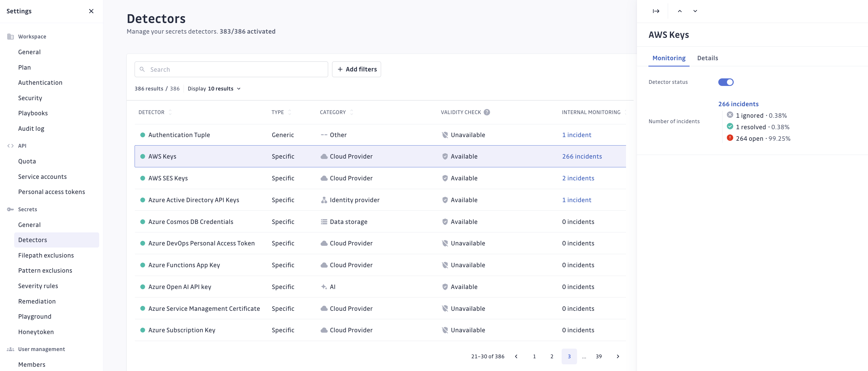
Task: Select the Azure Cosmos DB Credentials row
Action: tap(380, 222)
